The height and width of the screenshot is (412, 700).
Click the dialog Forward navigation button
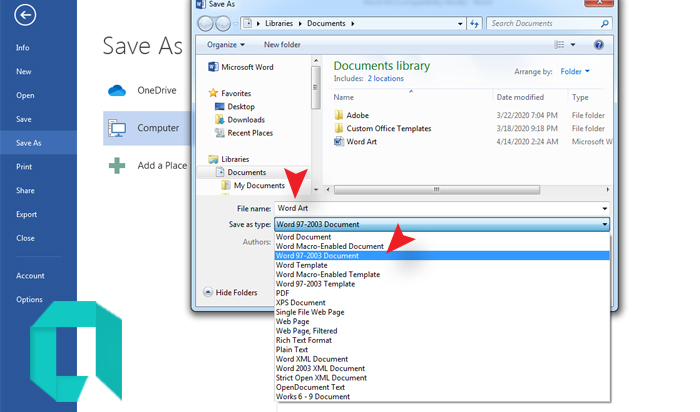pos(223,23)
